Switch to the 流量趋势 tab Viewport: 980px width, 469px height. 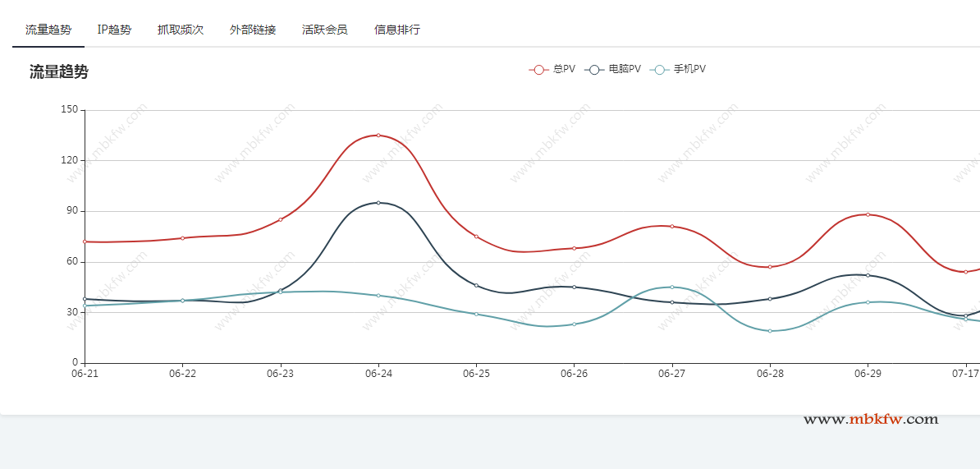click(48, 30)
